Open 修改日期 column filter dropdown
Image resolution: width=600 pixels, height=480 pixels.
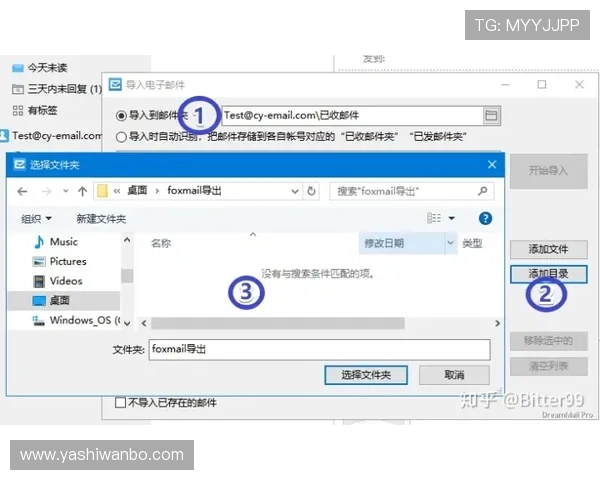pos(450,243)
